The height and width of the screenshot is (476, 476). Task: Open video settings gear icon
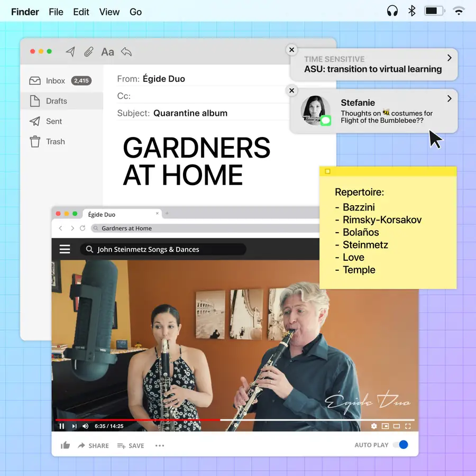374,426
